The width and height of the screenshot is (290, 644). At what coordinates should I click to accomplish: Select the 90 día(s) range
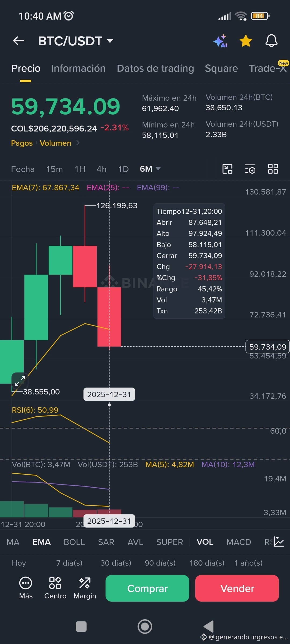160,563
